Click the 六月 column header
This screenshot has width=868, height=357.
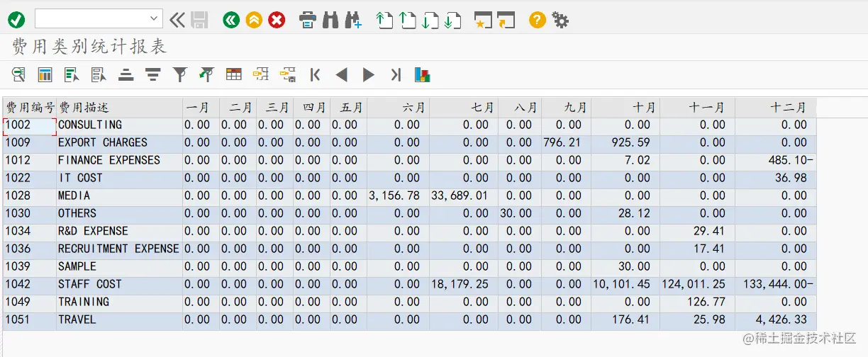click(398, 108)
